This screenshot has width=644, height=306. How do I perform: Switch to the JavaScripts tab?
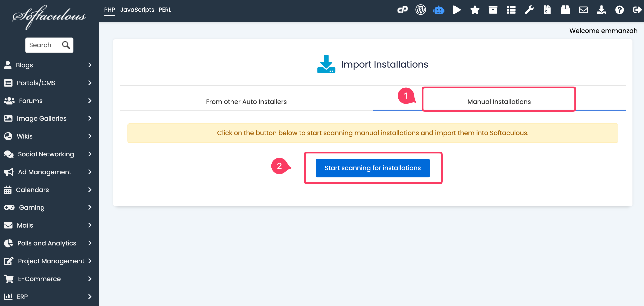[137, 10]
